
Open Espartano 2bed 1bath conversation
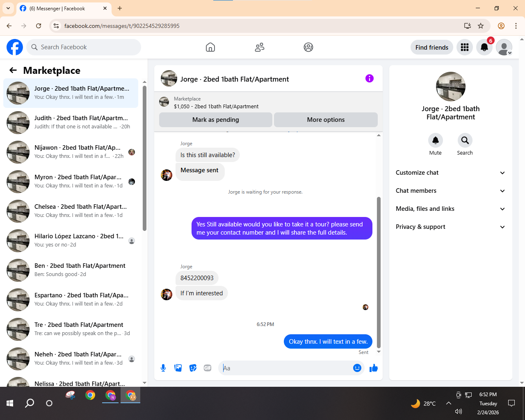(x=71, y=300)
